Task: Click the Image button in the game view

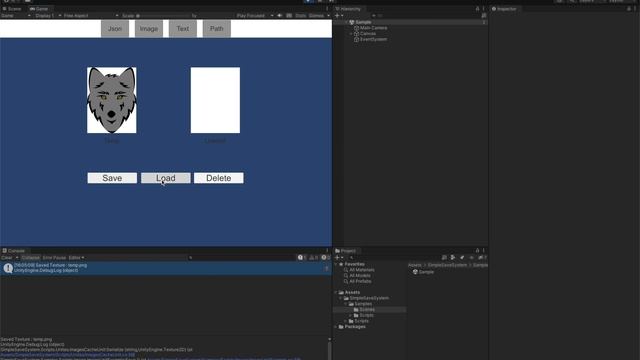Action: [x=149, y=29]
